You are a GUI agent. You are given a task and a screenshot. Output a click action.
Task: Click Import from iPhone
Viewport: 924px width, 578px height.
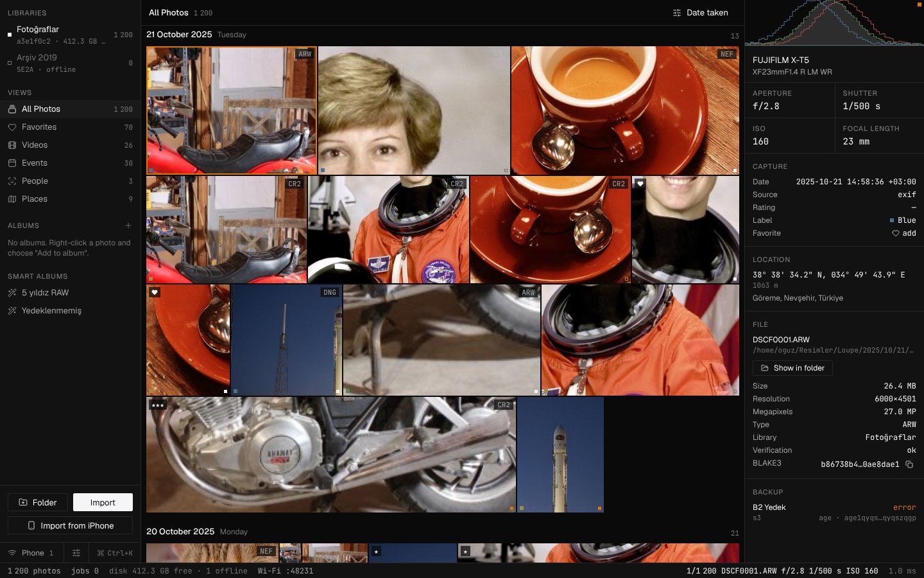click(x=70, y=525)
